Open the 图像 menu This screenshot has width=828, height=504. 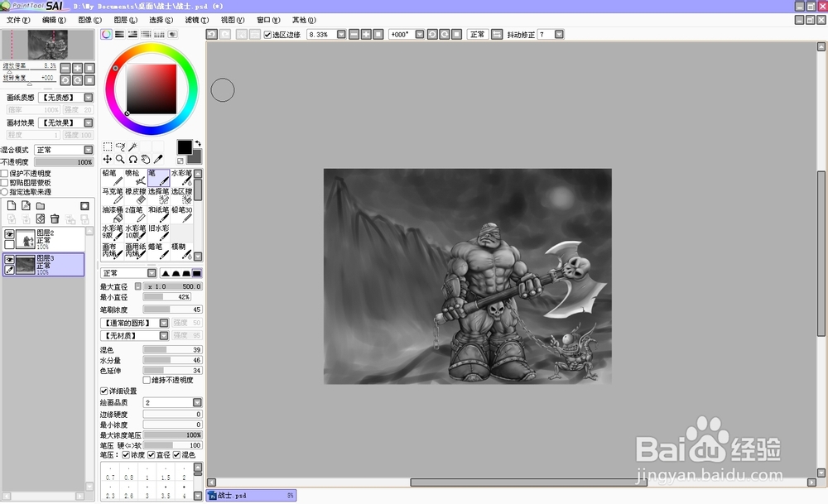click(89, 20)
